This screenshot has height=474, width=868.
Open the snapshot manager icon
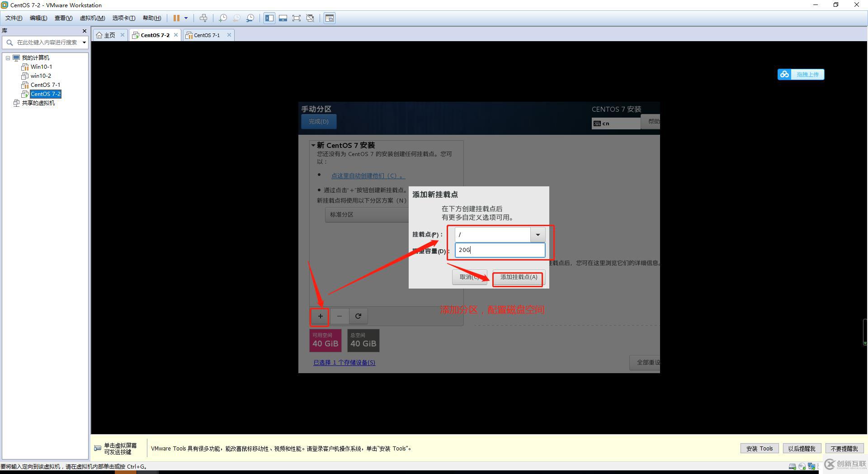(x=250, y=18)
